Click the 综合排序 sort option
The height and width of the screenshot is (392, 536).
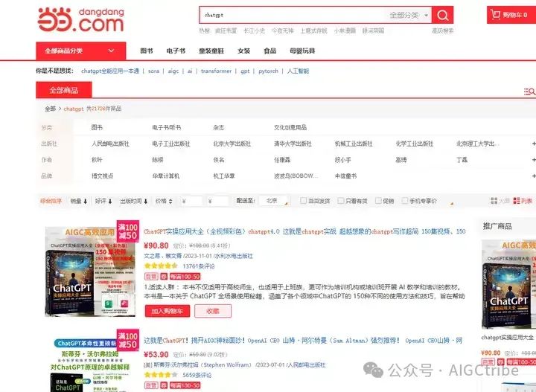[x=51, y=201]
